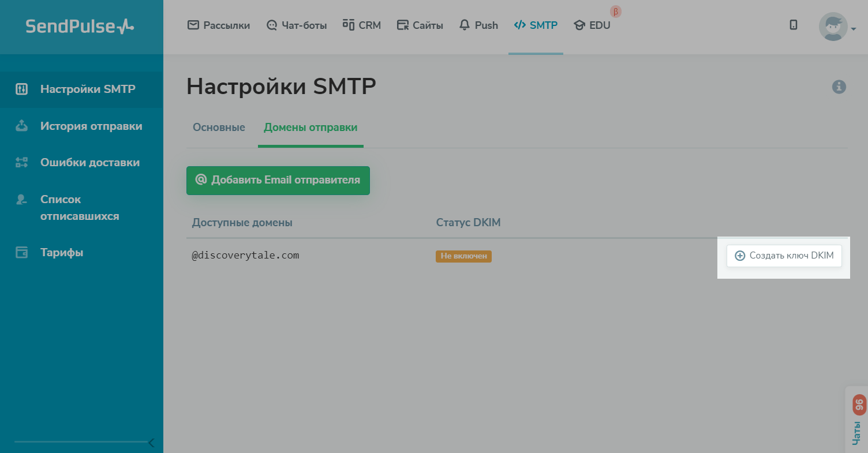Click Создать ключ DKIM button
The image size is (868, 453).
784,256
